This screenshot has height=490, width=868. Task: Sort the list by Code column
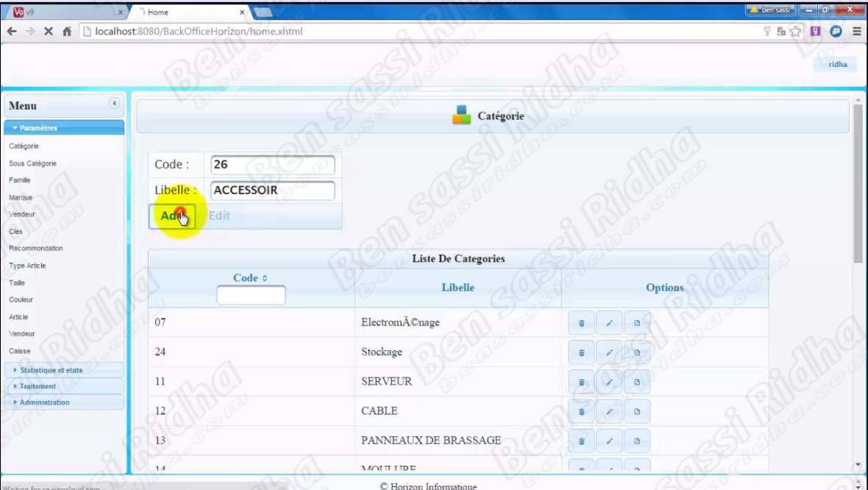pos(250,278)
